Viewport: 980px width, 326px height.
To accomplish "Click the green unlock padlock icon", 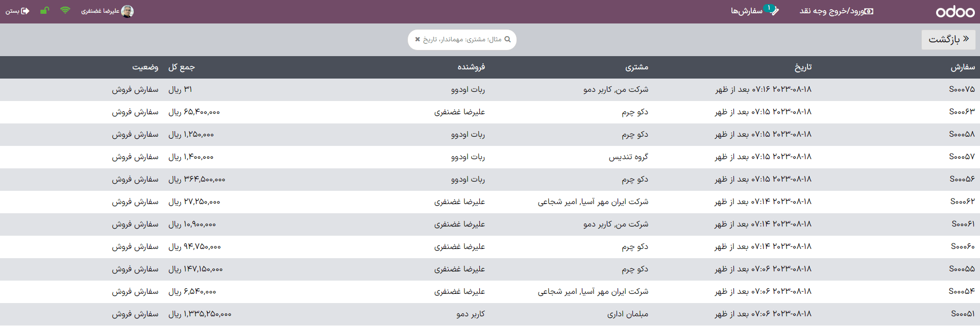I will (x=45, y=11).
